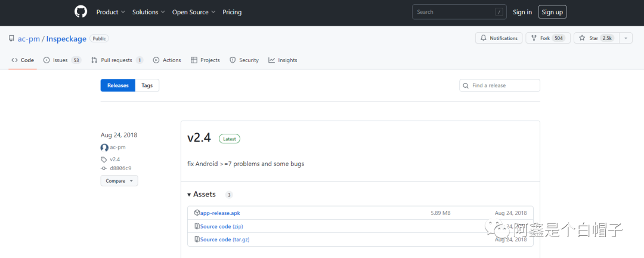Screen dimensions: 644x258
Task: Expand the Solutions menu
Action: pos(148,12)
